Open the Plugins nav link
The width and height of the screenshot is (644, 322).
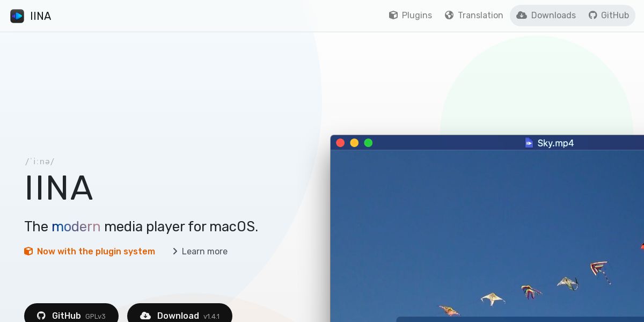411,15
